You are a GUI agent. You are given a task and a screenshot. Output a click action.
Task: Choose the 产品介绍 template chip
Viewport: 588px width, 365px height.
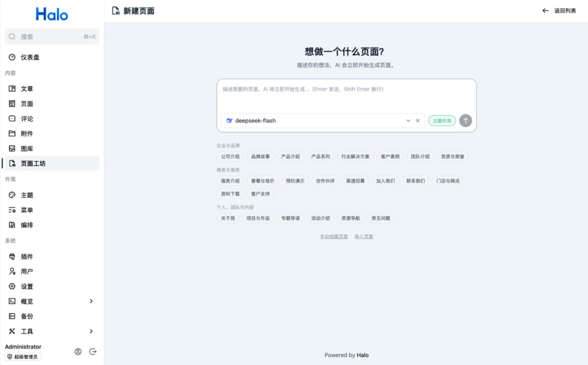290,157
